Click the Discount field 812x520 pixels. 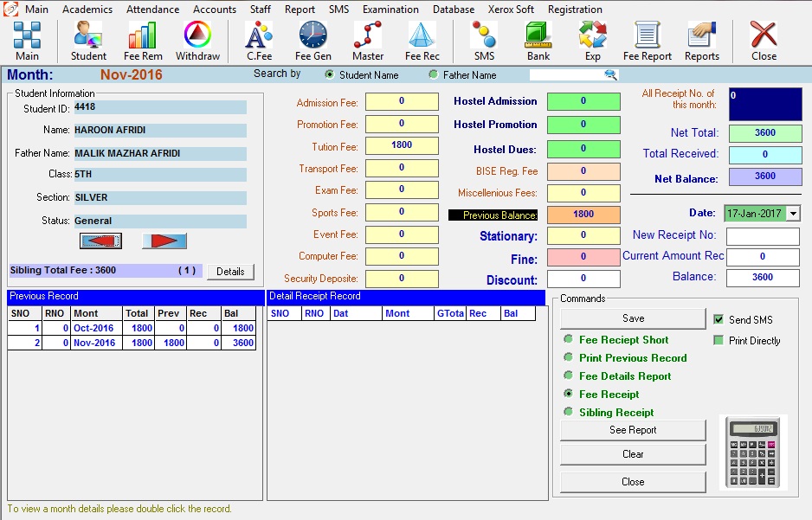point(583,279)
